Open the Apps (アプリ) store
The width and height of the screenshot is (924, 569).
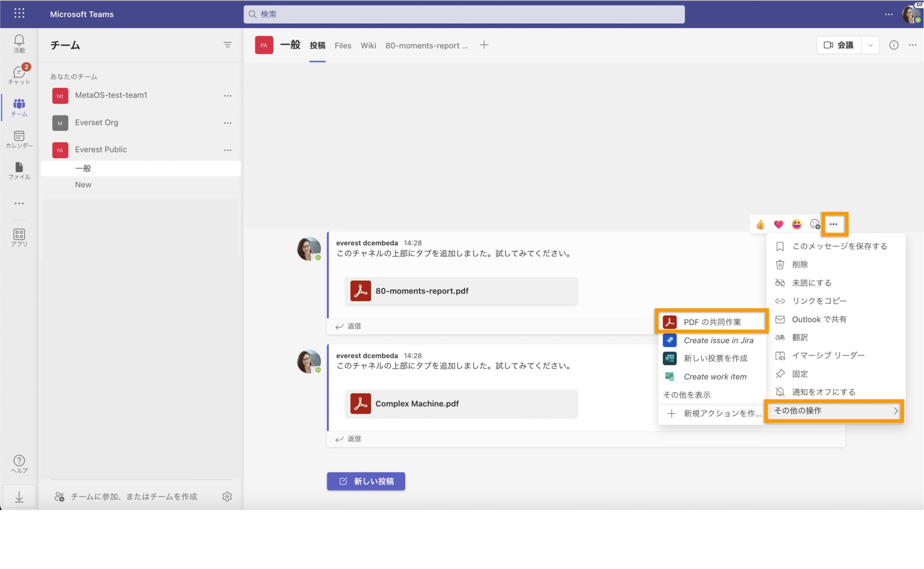(x=19, y=238)
